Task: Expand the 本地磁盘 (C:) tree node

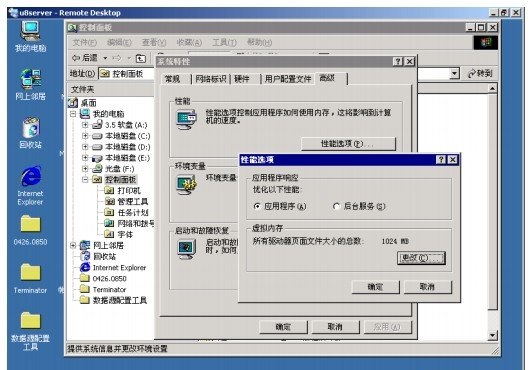Action: 85,136
